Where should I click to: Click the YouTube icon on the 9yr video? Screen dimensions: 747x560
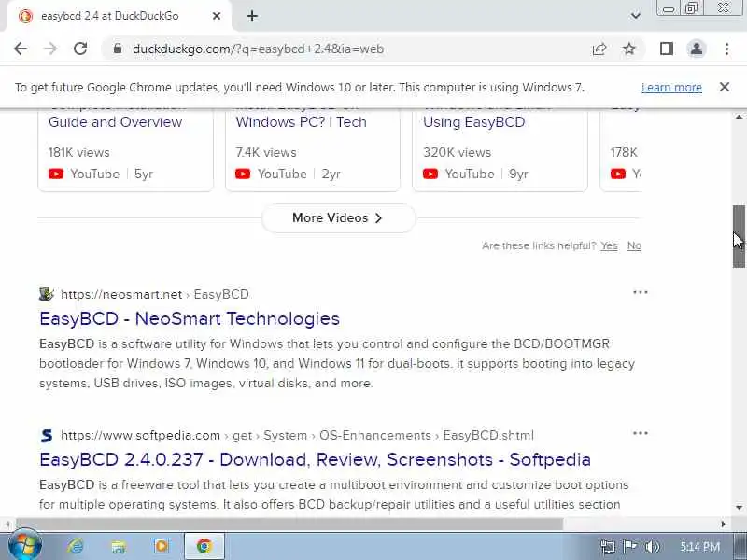[430, 174]
